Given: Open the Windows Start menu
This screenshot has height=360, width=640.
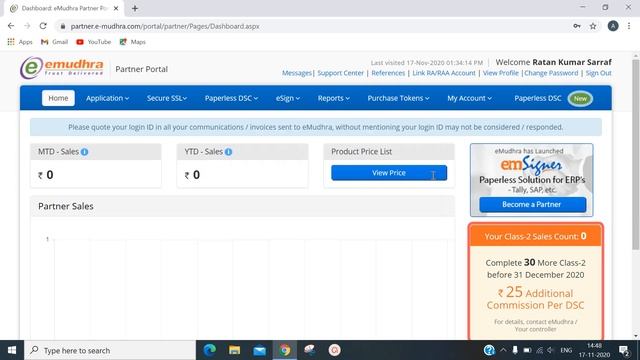Looking at the screenshot, I should coord(12,350).
